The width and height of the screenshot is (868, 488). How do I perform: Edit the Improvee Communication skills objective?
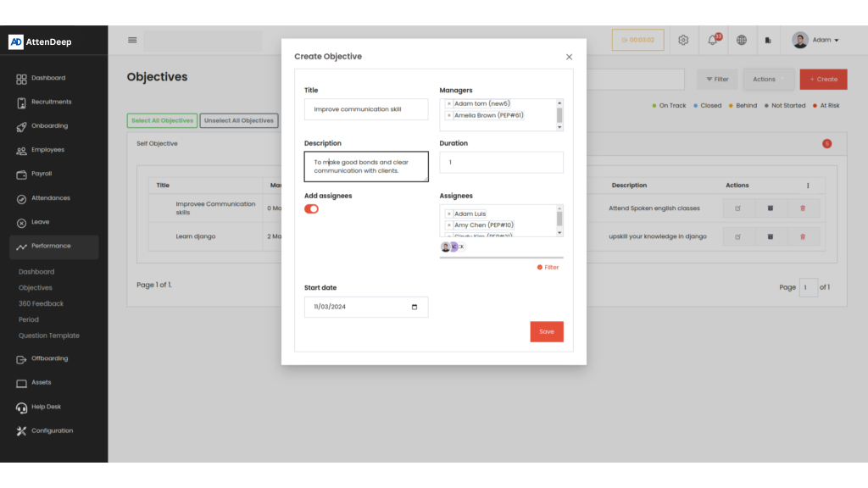coord(737,208)
